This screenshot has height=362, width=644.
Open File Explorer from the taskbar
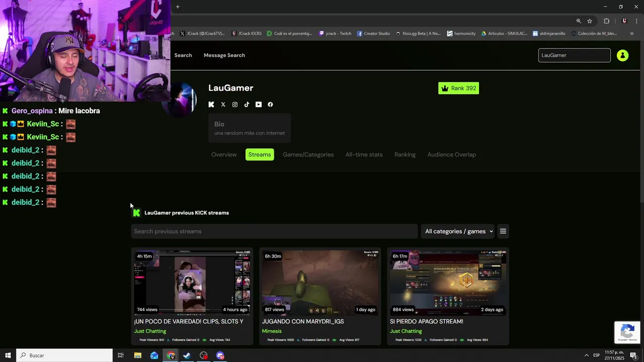point(137,355)
